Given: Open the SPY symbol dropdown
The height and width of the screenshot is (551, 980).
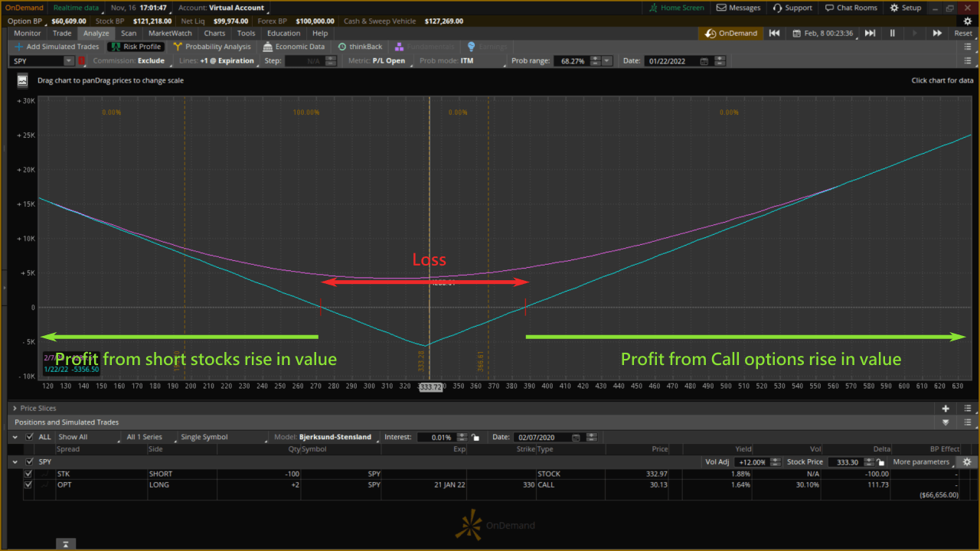Looking at the screenshot, I should [68, 60].
